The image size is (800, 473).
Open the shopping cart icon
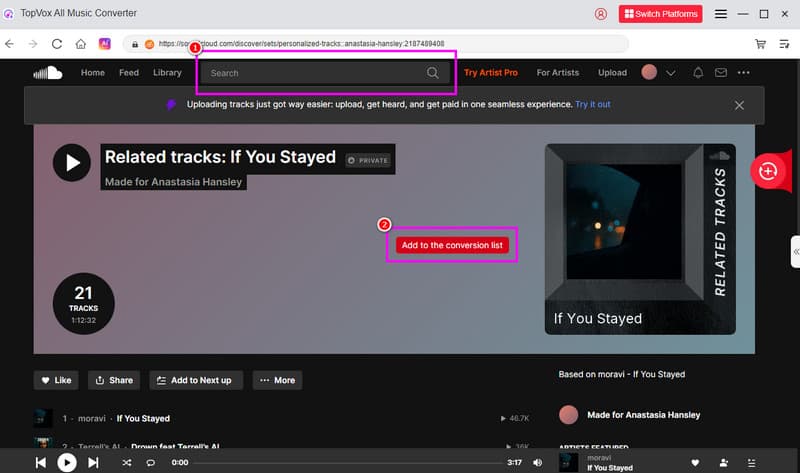coord(761,44)
